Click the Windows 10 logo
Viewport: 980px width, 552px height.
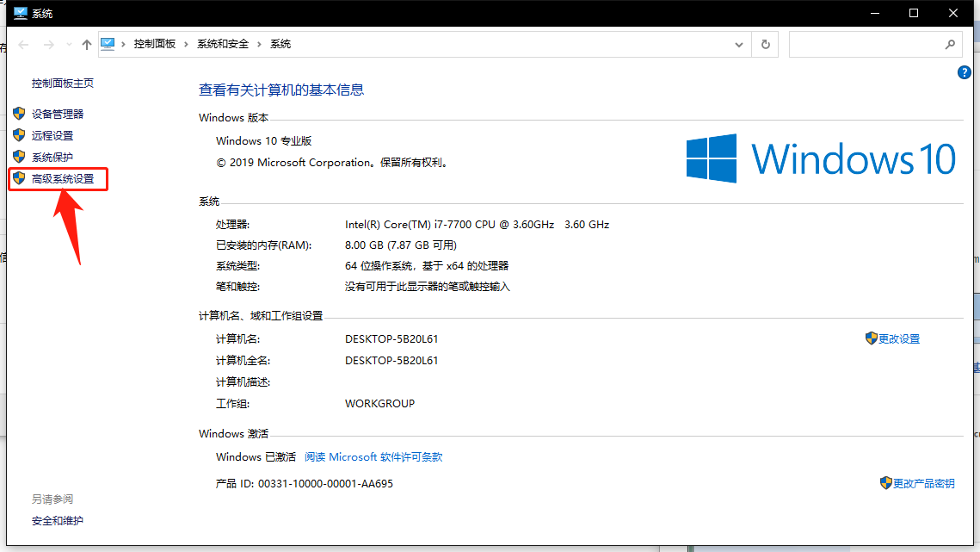(x=821, y=158)
